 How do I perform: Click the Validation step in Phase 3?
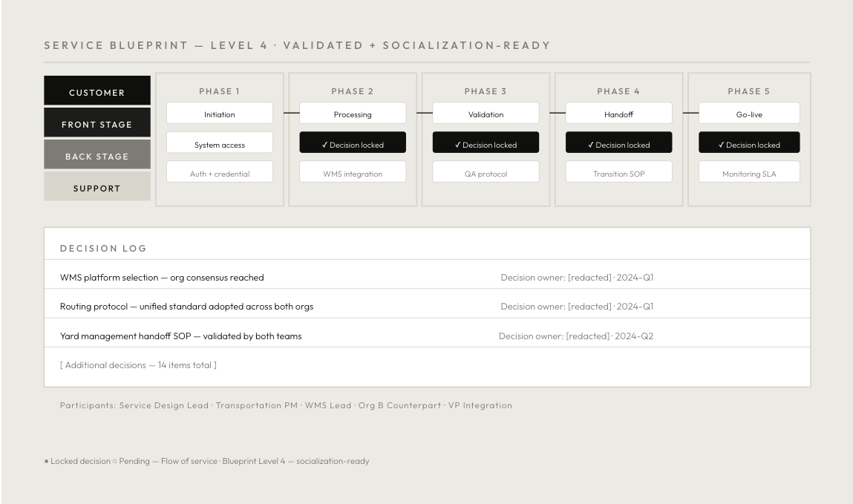(x=486, y=114)
